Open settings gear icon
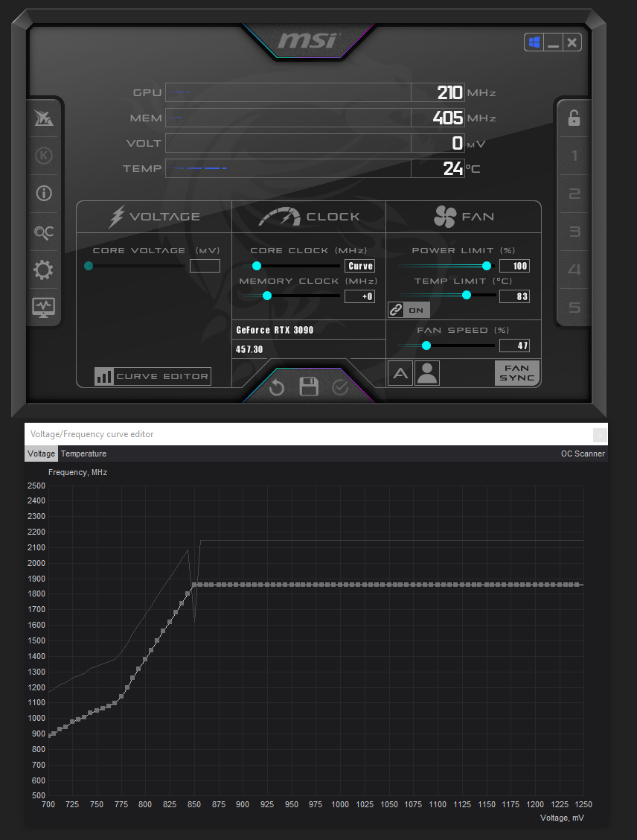 (44, 270)
